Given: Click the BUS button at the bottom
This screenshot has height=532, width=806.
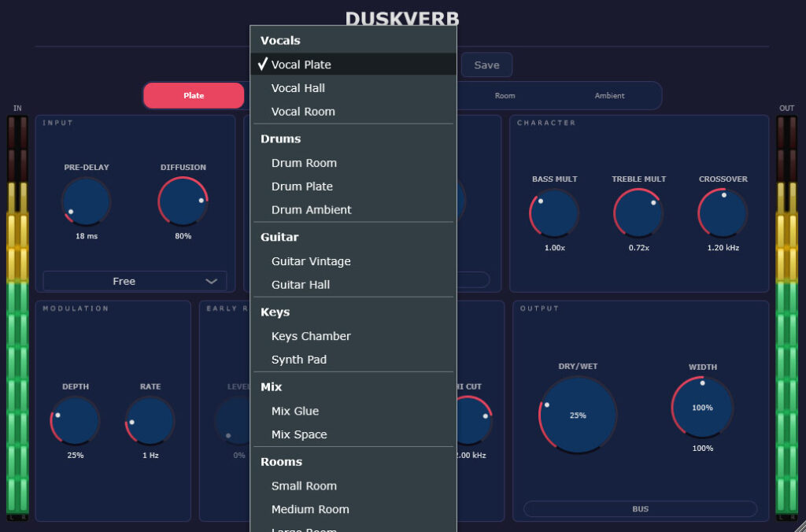Looking at the screenshot, I should pyautogui.click(x=639, y=509).
